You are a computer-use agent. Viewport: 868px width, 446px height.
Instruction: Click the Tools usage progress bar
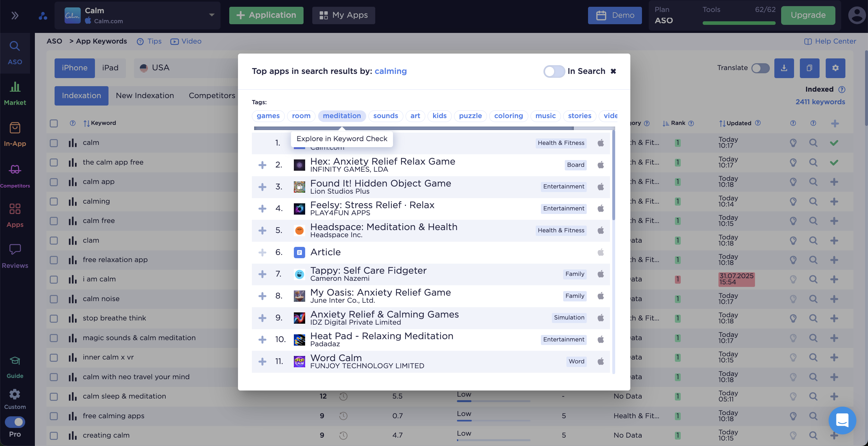[x=739, y=23]
